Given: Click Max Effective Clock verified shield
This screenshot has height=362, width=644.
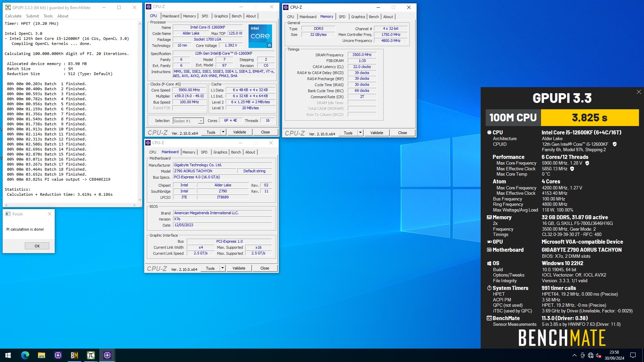Looking at the screenshot, I should tap(572, 169).
